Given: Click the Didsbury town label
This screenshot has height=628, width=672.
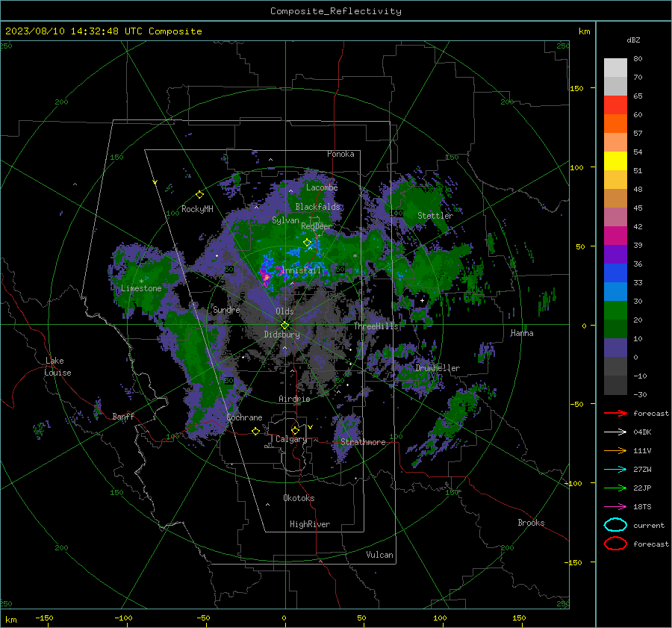Looking at the screenshot, I should [x=282, y=335].
